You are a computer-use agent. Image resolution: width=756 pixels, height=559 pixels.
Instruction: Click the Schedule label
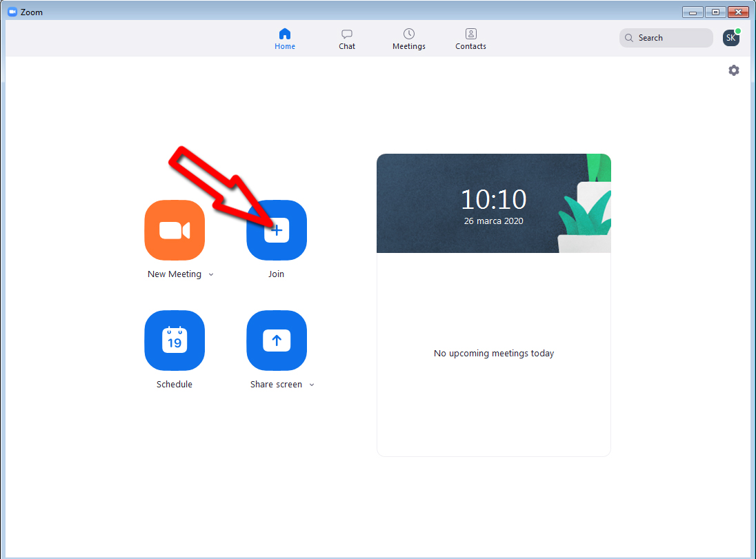coord(175,384)
